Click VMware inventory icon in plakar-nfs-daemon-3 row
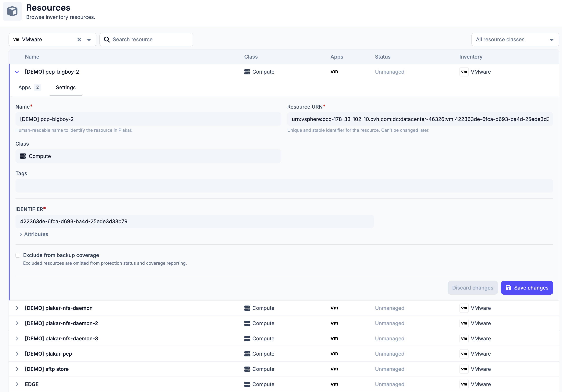 coord(464,339)
